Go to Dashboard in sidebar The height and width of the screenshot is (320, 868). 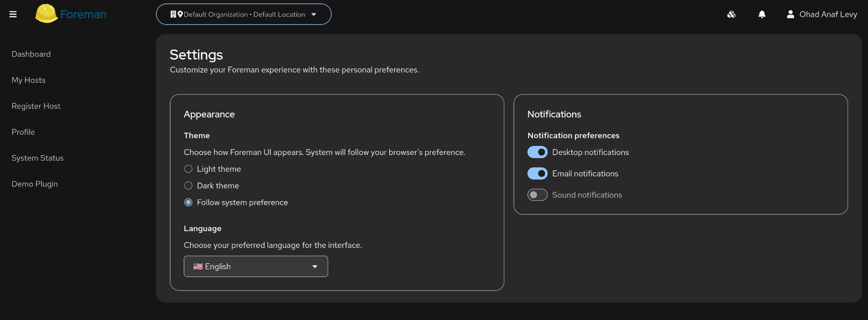coord(31,54)
